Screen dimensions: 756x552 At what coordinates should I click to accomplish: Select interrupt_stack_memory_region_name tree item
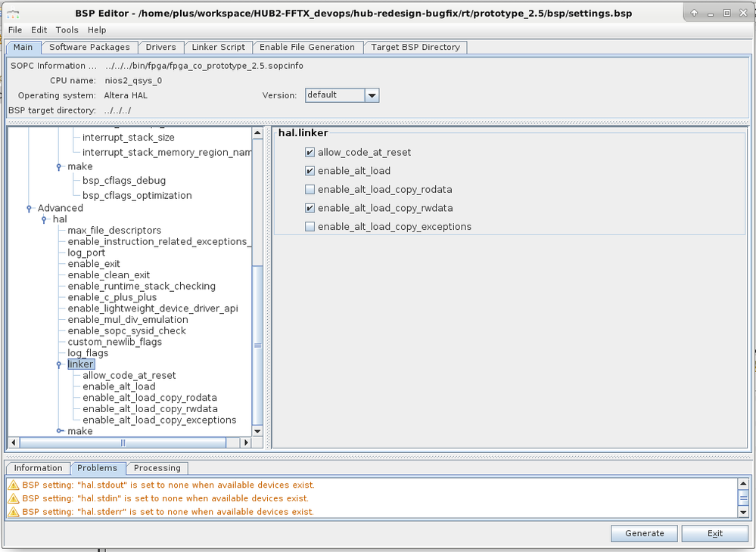tap(166, 153)
